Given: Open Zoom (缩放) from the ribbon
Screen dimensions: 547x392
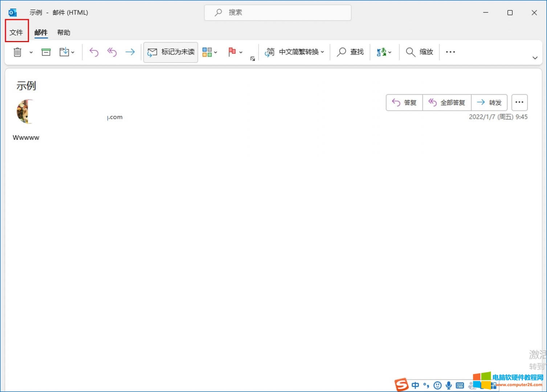Looking at the screenshot, I should [x=420, y=52].
